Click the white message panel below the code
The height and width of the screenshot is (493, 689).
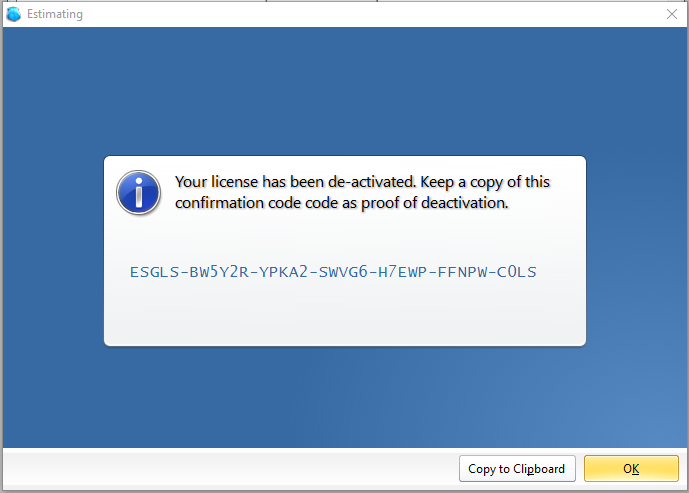coord(345,314)
